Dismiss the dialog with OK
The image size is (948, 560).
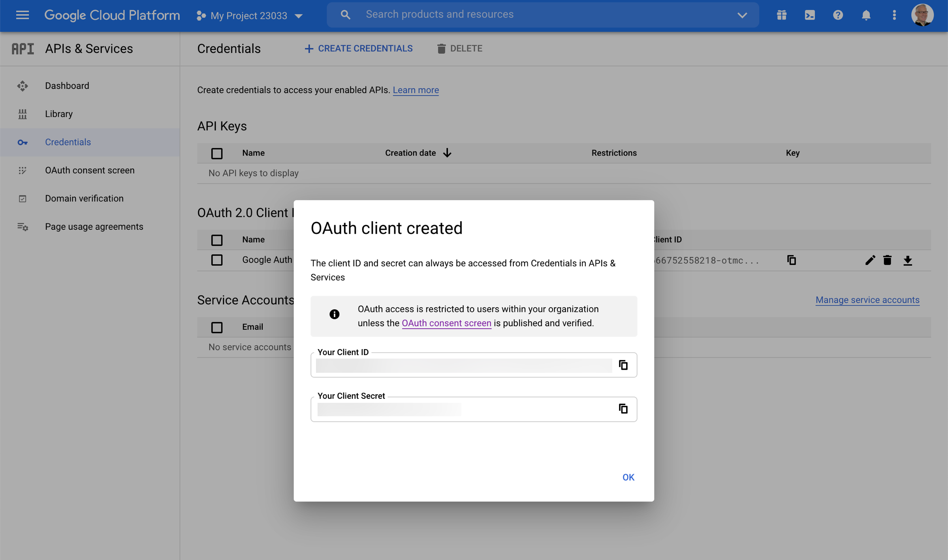point(628,477)
